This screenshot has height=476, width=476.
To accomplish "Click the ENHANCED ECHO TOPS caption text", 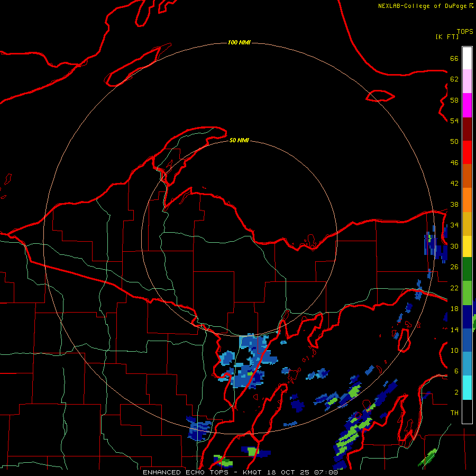I will [x=186, y=472].
